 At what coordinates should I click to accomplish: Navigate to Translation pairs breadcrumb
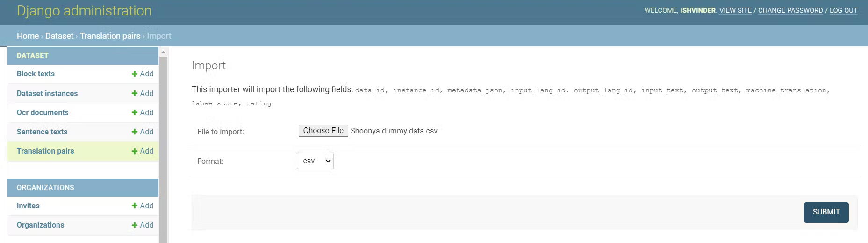click(x=110, y=36)
